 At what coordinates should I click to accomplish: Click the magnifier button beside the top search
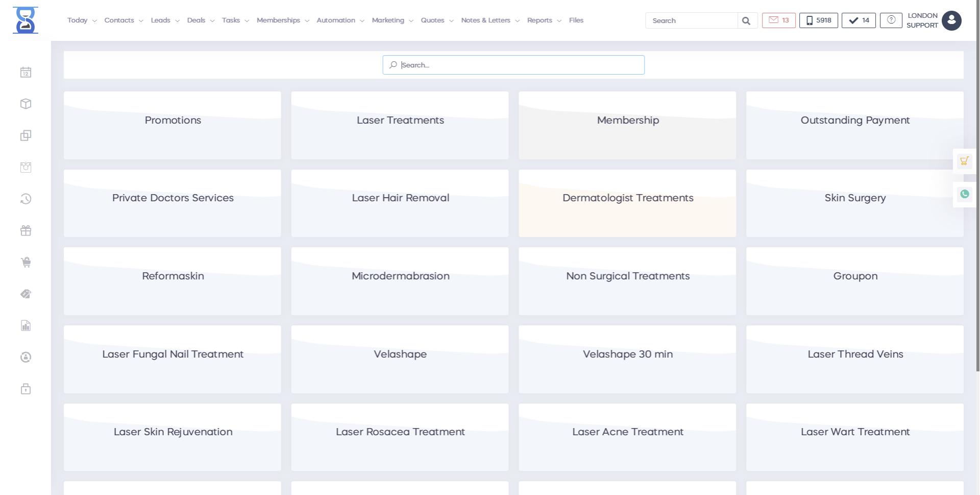pos(746,21)
